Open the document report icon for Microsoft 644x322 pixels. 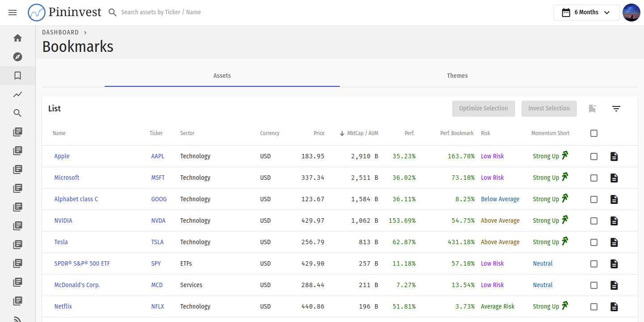614,178
